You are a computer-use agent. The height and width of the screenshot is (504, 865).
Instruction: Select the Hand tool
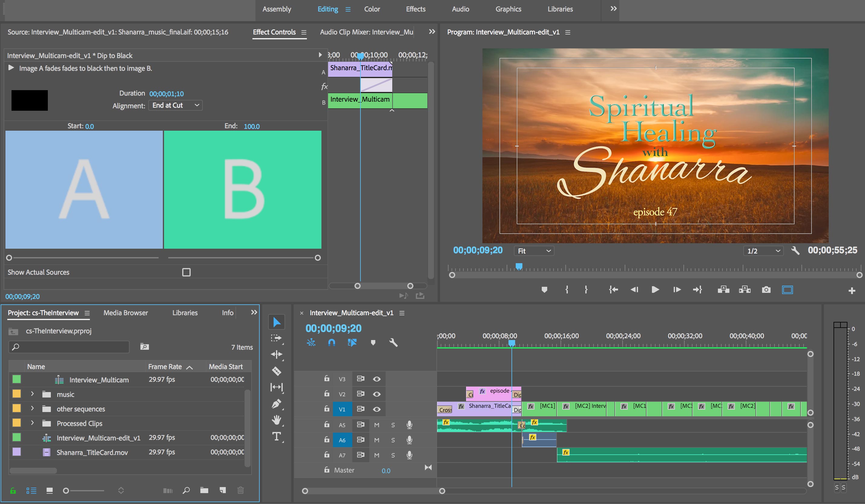276,420
